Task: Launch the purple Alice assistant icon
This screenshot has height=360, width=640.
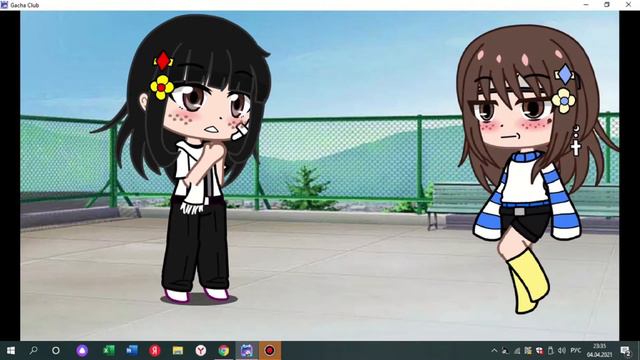Action: 82,351
